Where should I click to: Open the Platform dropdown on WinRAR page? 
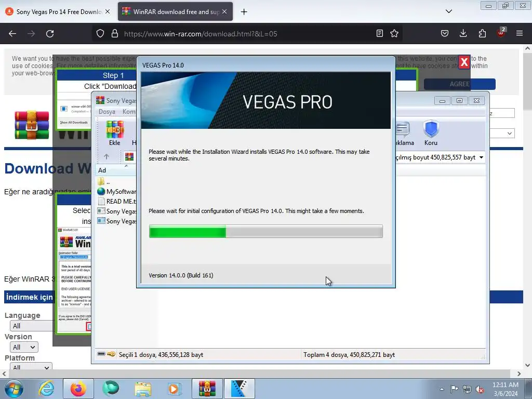(x=31, y=367)
